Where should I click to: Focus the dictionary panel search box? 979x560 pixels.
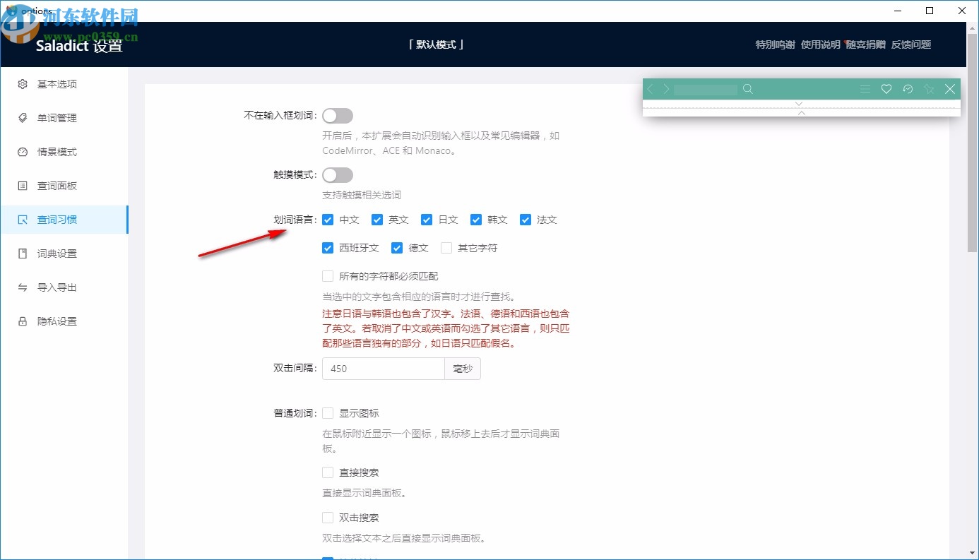[705, 89]
